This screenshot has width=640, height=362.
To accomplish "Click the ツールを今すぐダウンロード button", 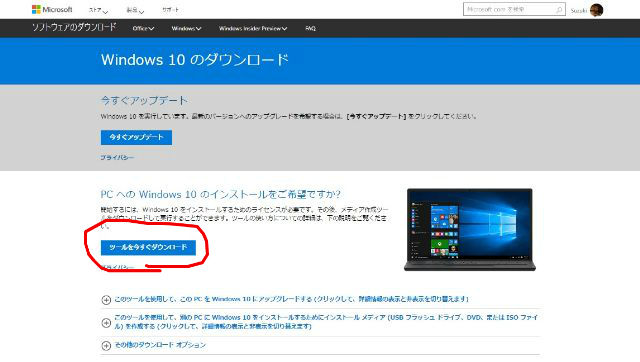I will pyautogui.click(x=148, y=247).
